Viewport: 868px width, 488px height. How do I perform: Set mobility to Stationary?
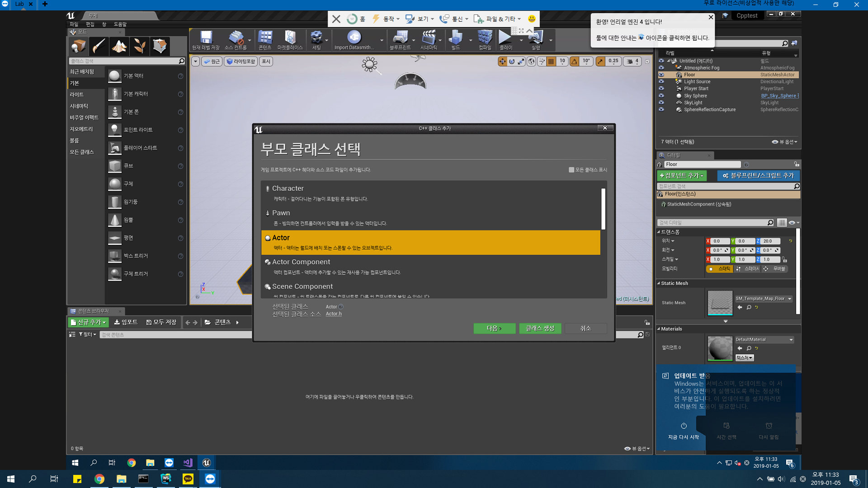[748, 269]
